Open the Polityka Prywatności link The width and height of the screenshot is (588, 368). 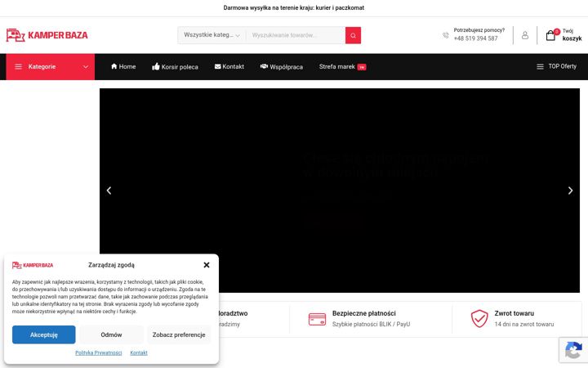point(98,353)
